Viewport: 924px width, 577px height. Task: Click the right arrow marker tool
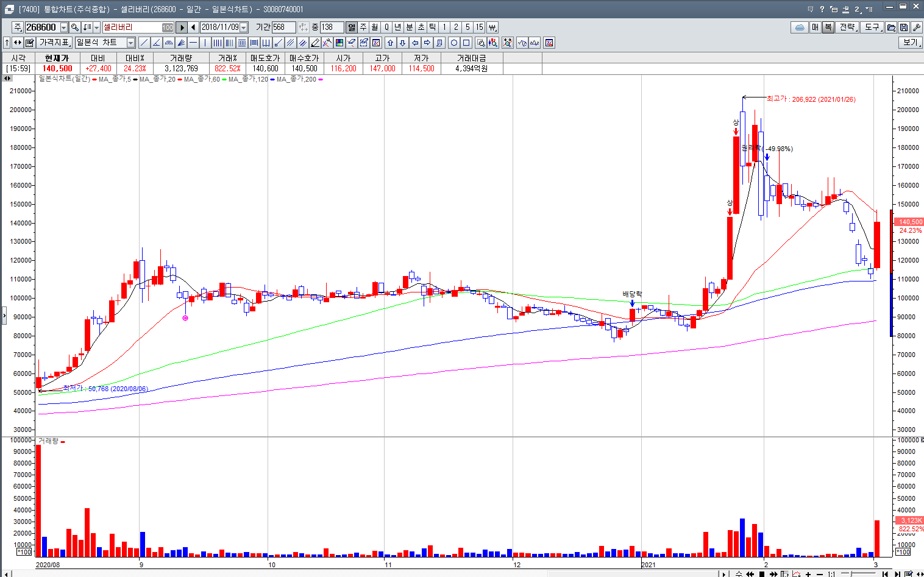[427, 43]
